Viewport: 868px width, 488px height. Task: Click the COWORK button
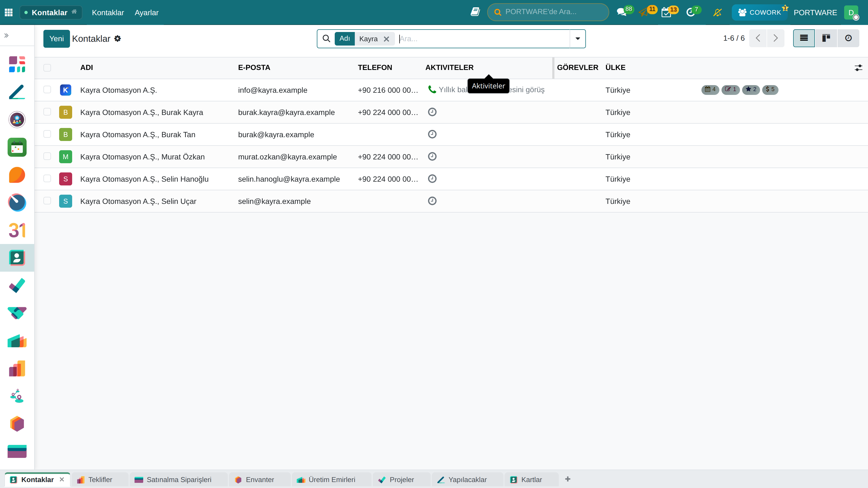pyautogui.click(x=759, y=12)
